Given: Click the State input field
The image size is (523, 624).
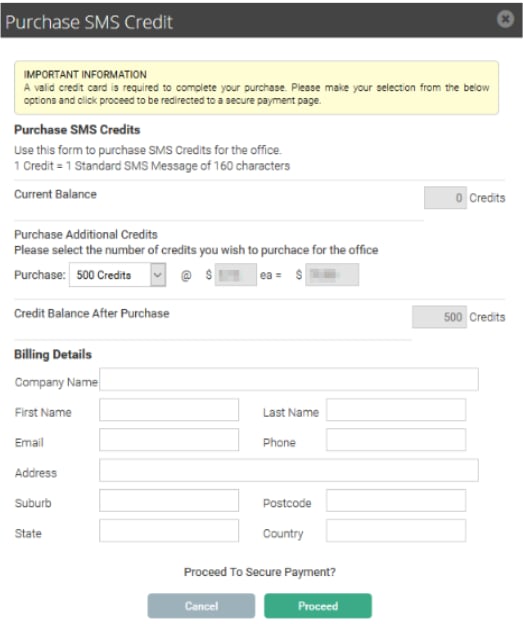Looking at the screenshot, I should (169, 530).
